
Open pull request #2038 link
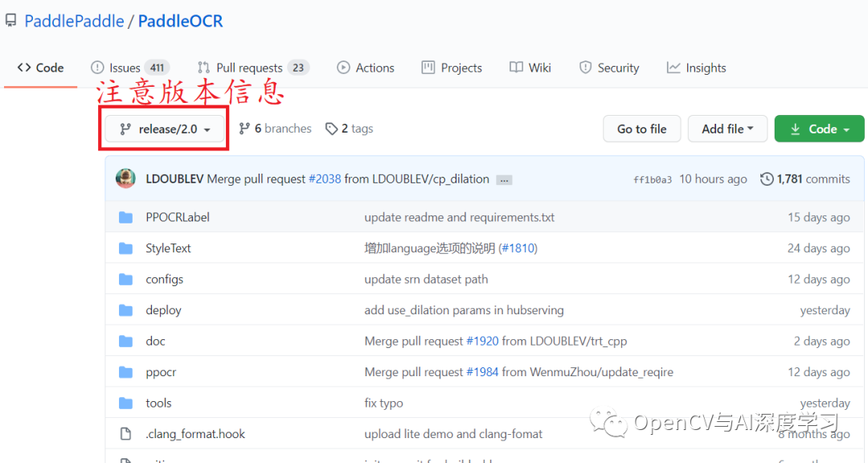point(325,179)
